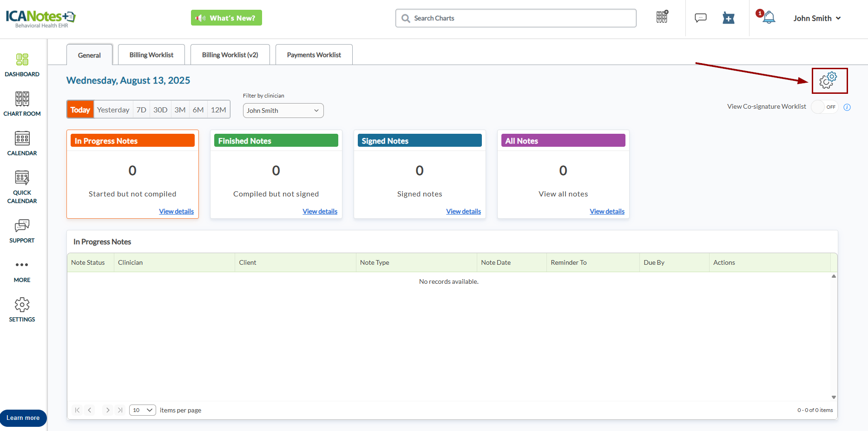This screenshot has height=431, width=868.
Task: View details of All Notes
Action: tap(607, 211)
